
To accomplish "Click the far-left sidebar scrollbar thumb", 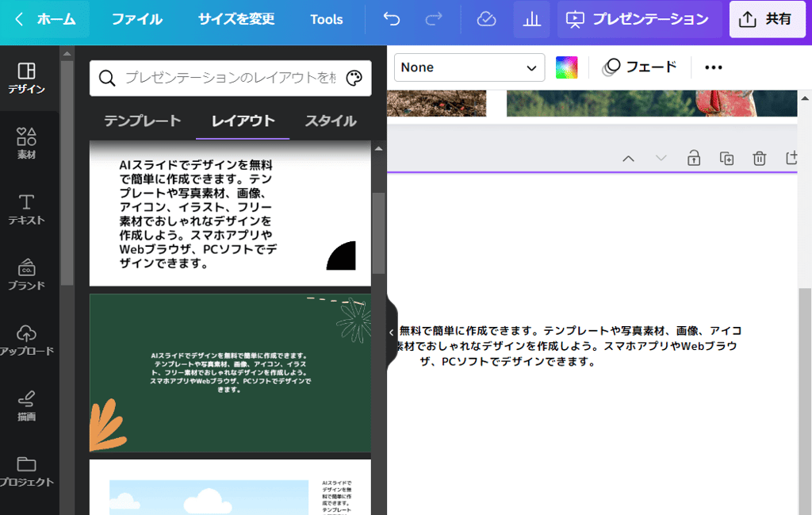I will 67,172.
